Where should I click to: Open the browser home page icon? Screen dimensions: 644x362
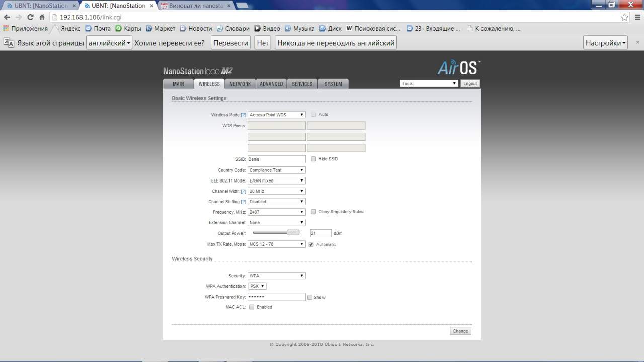coord(42,17)
